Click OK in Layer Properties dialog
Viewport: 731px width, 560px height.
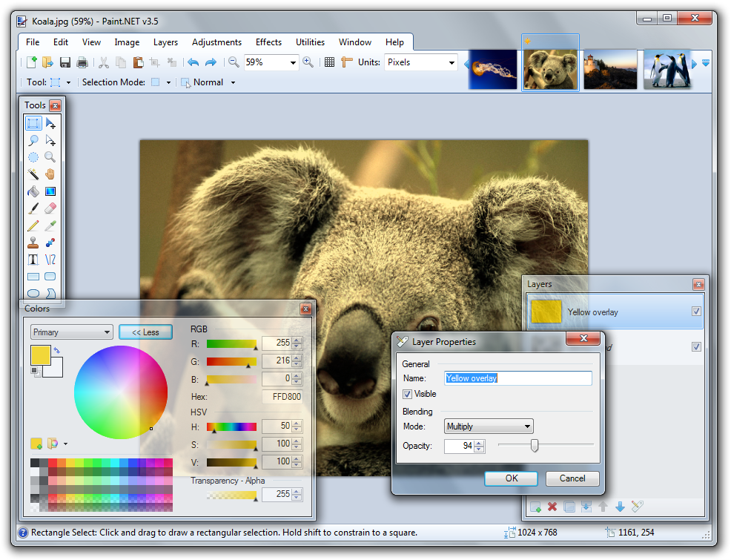pos(512,478)
